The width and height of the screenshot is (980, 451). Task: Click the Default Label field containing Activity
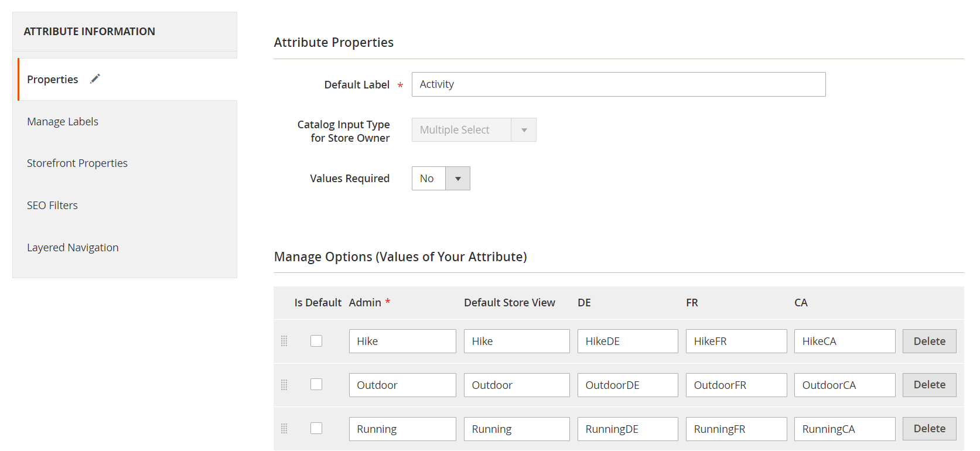[619, 84]
